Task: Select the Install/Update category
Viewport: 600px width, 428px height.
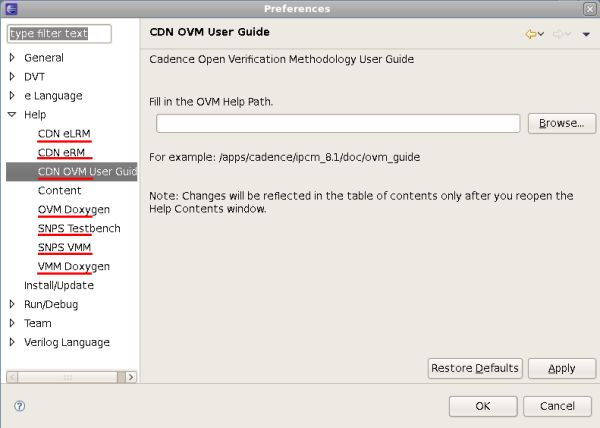Action: click(x=59, y=285)
